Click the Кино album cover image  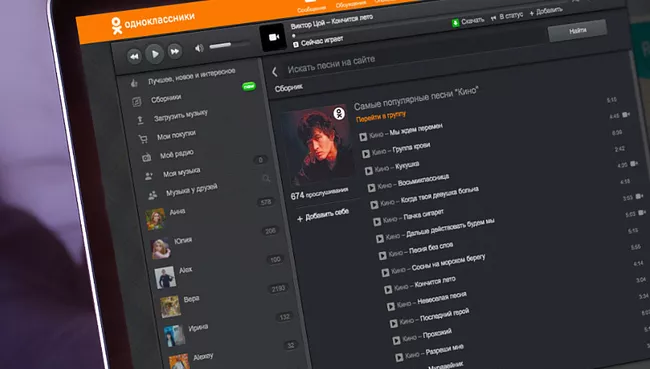point(318,146)
